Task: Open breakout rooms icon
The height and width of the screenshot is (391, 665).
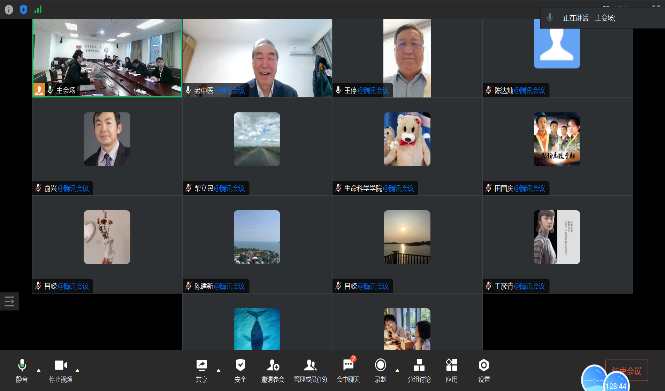Action: click(x=419, y=370)
